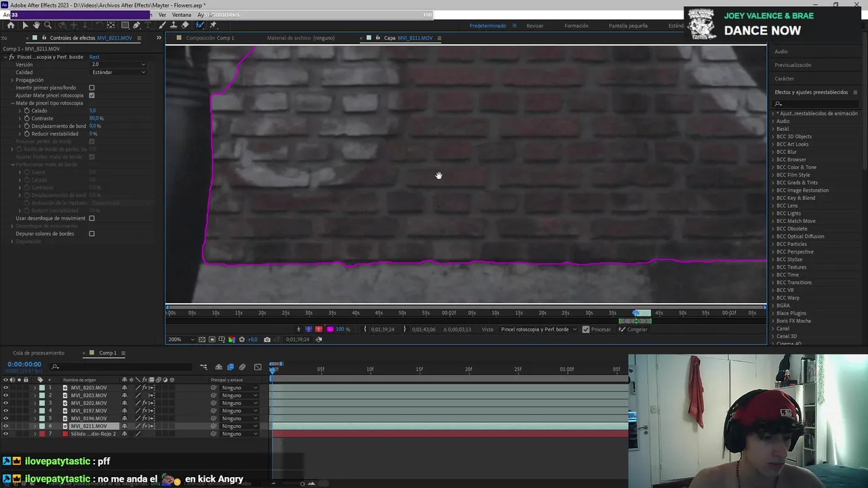Image resolution: width=868 pixels, height=488 pixels.
Task: Open the Vista dropdown in layer viewer
Action: [538, 329]
